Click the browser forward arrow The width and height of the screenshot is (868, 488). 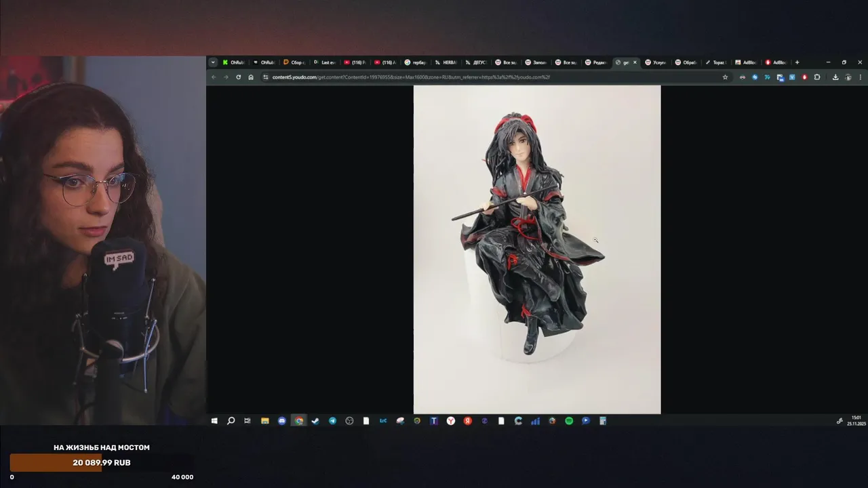pyautogui.click(x=226, y=77)
